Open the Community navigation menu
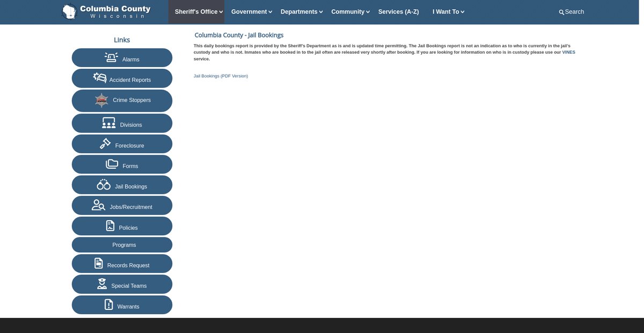 coord(350,12)
